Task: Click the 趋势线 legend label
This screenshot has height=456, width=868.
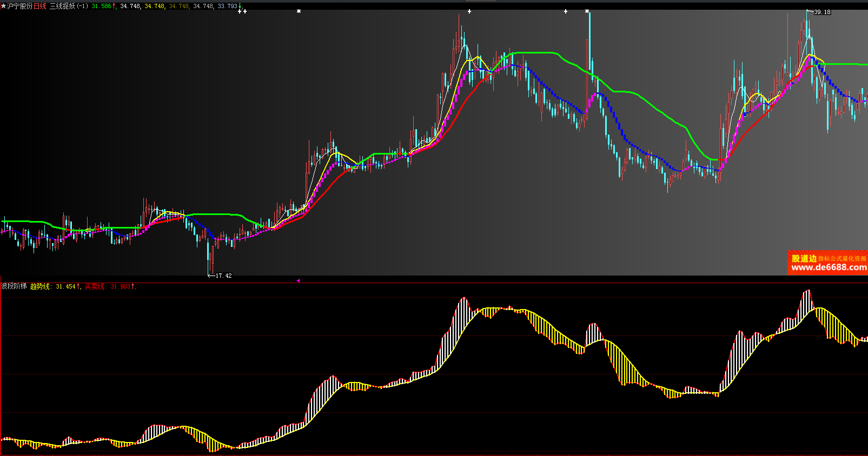Action: 39,286
